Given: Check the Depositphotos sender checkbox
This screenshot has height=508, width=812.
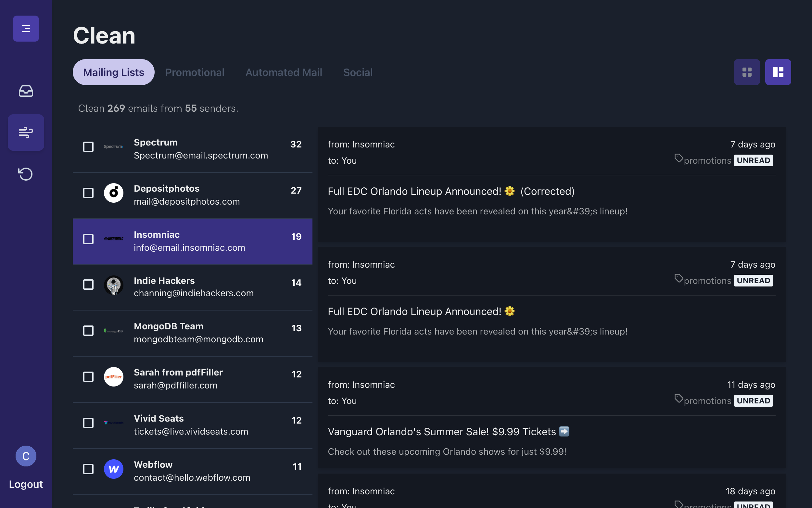Looking at the screenshot, I should pyautogui.click(x=88, y=193).
